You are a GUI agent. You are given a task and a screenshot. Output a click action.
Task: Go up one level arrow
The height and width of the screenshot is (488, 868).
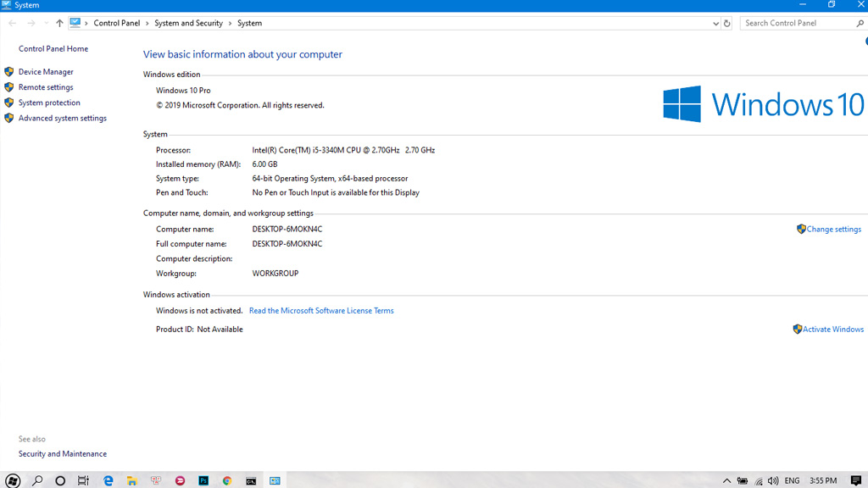(59, 23)
